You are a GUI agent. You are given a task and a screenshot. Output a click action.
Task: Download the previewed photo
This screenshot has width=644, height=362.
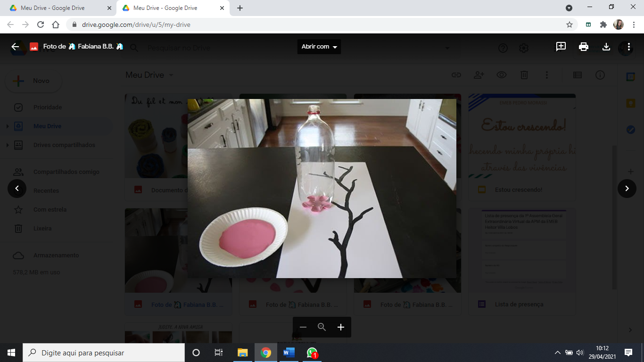tap(606, 47)
